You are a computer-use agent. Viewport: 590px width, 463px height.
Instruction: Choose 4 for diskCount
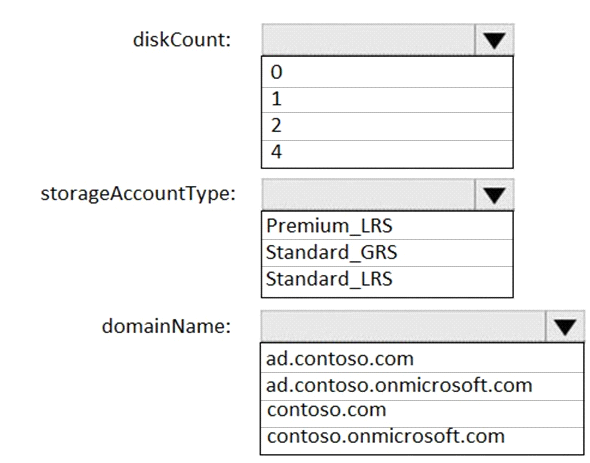(x=387, y=154)
